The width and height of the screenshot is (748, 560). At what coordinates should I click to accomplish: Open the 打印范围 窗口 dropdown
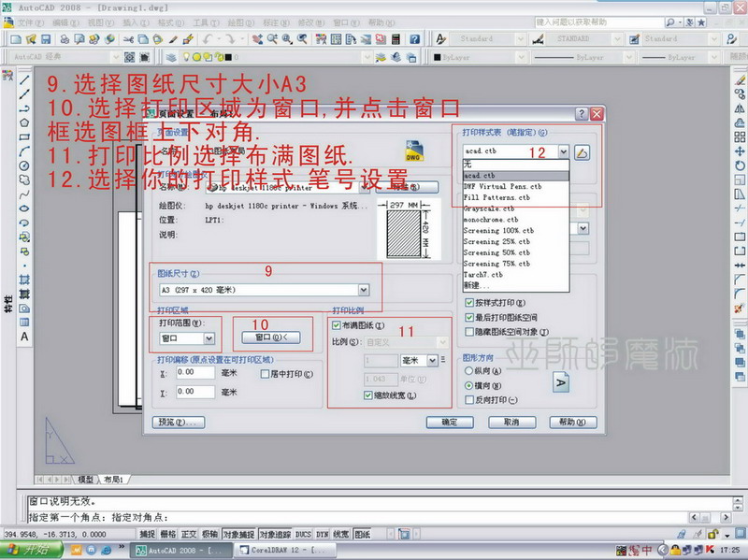pos(209,338)
